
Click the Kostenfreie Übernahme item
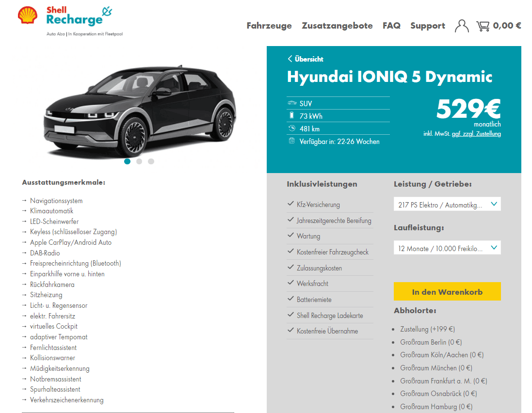[x=327, y=331]
